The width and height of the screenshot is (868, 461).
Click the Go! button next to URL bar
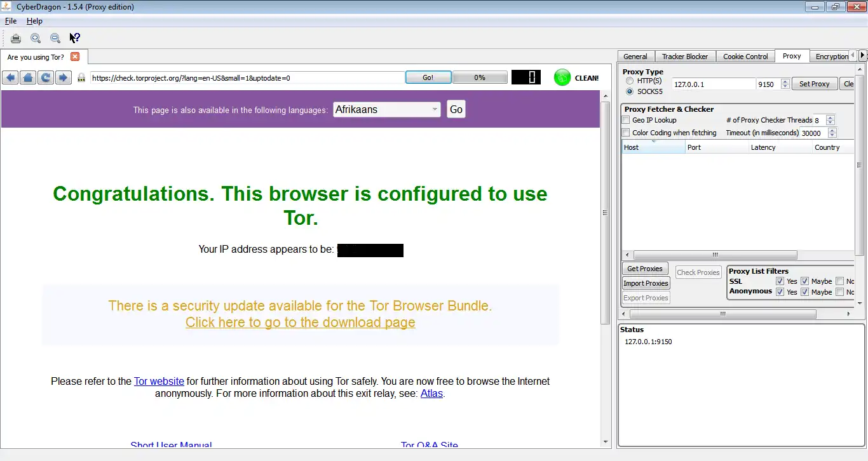coord(428,77)
